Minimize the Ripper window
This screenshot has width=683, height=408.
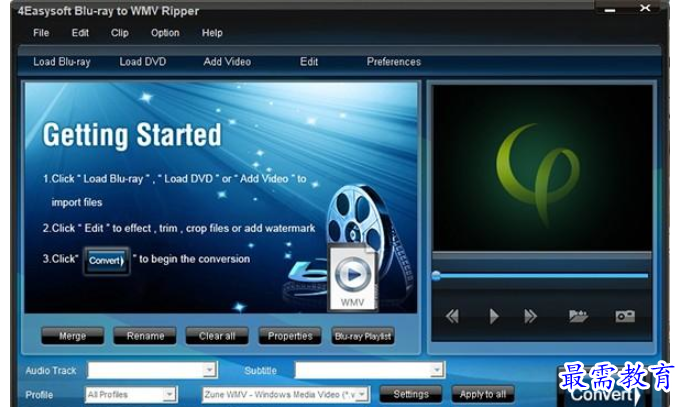(x=610, y=10)
